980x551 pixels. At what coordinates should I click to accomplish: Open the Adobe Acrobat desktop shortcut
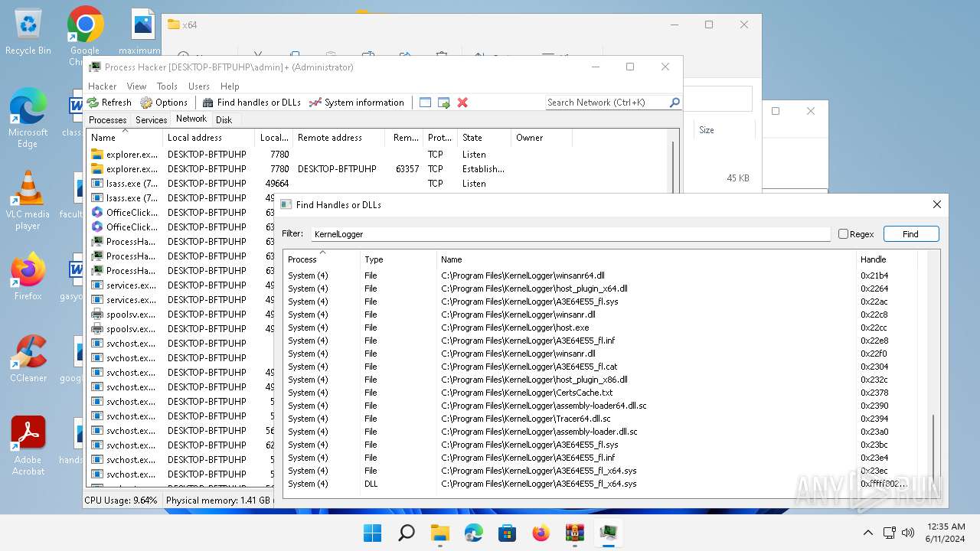tap(28, 447)
